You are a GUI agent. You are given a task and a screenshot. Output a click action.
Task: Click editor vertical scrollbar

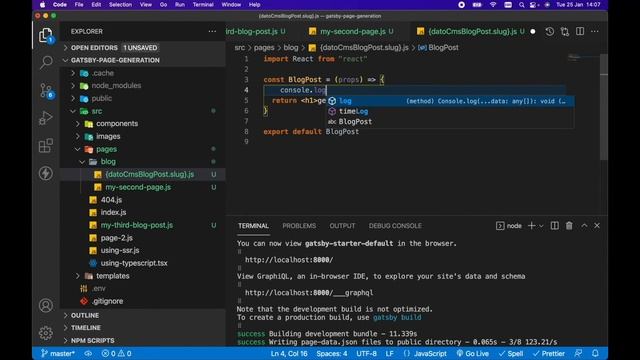[x=604, y=106]
